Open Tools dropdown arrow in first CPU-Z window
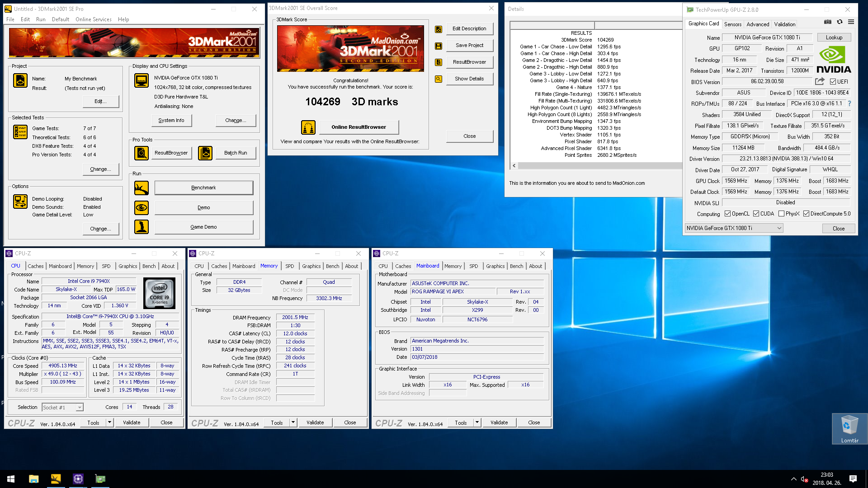 point(109,422)
